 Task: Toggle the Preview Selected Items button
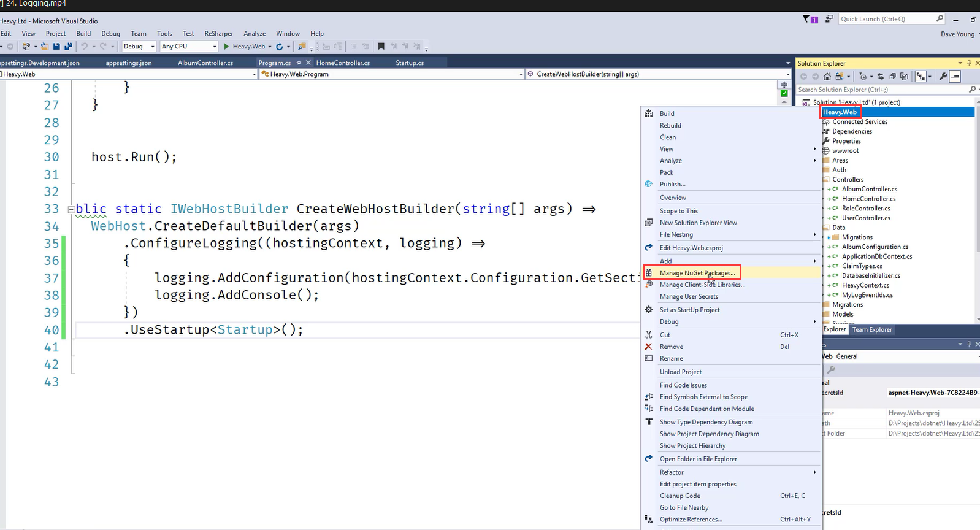point(955,77)
